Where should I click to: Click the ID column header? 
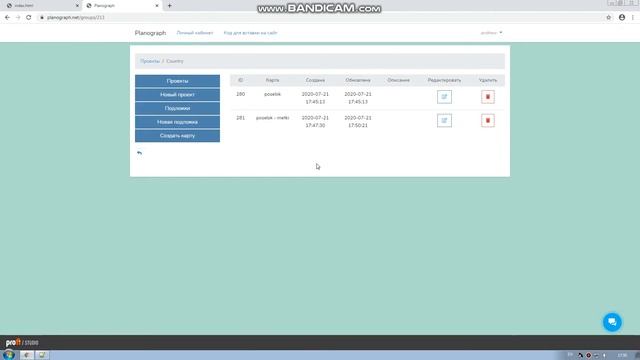(x=240, y=80)
